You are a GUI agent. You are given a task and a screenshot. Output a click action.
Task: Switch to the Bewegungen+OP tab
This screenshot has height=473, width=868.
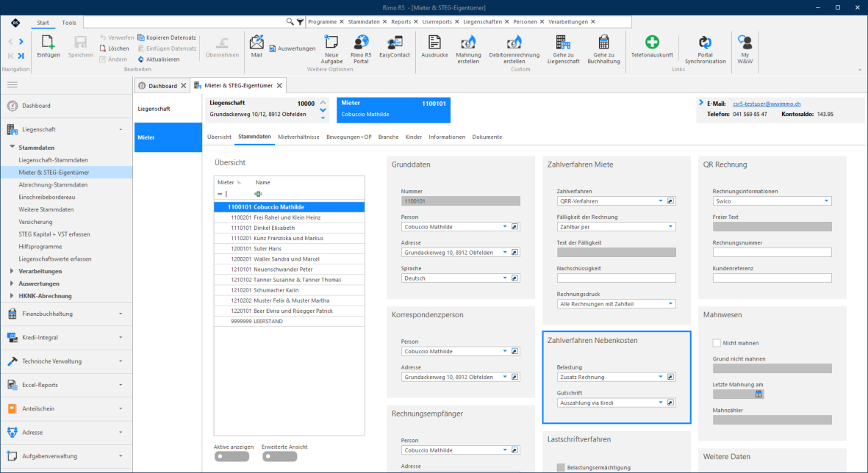point(349,137)
